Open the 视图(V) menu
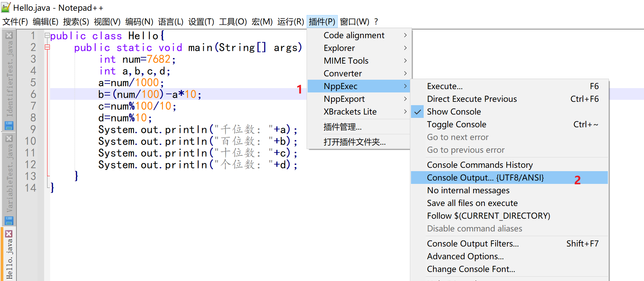 click(107, 22)
